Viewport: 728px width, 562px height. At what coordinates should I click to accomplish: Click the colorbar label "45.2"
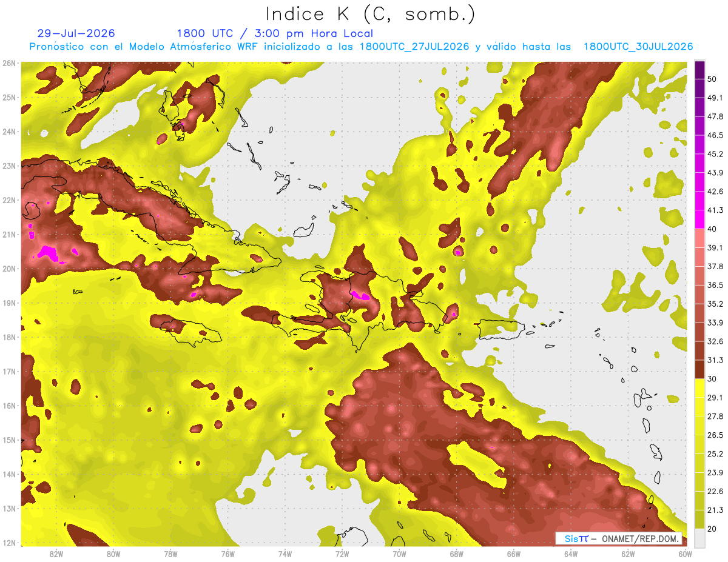[715, 154]
